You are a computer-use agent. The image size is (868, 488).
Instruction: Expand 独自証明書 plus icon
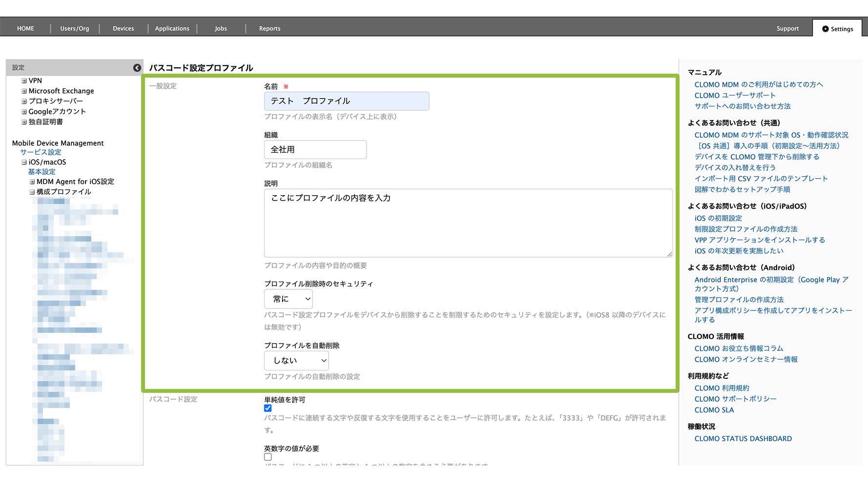tap(24, 122)
